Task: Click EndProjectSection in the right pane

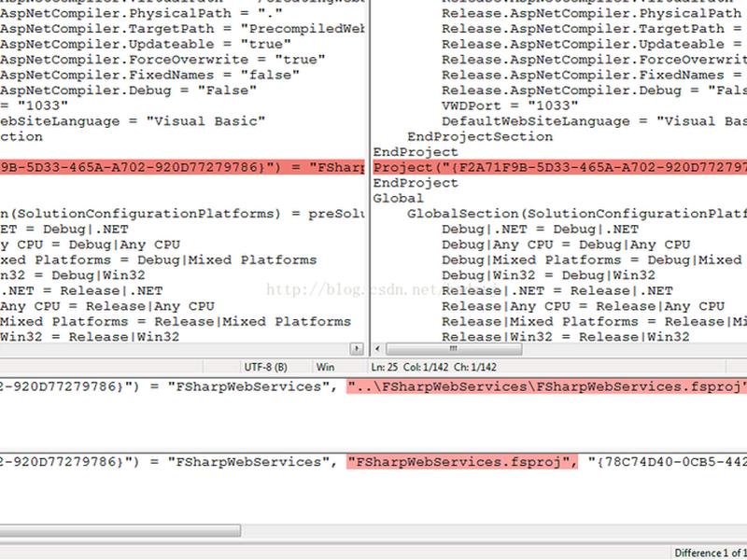Action: pyautogui.click(x=480, y=136)
